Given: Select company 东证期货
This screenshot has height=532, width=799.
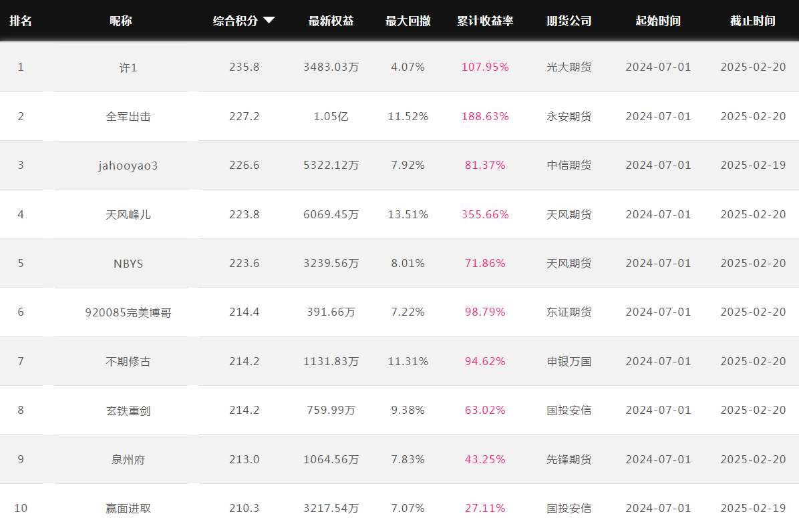Looking at the screenshot, I should [x=569, y=312].
